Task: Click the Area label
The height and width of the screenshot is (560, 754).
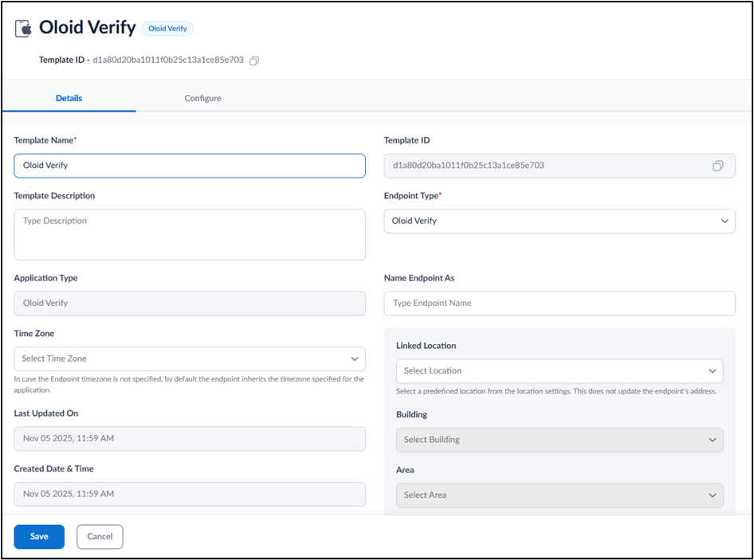Action: click(405, 470)
